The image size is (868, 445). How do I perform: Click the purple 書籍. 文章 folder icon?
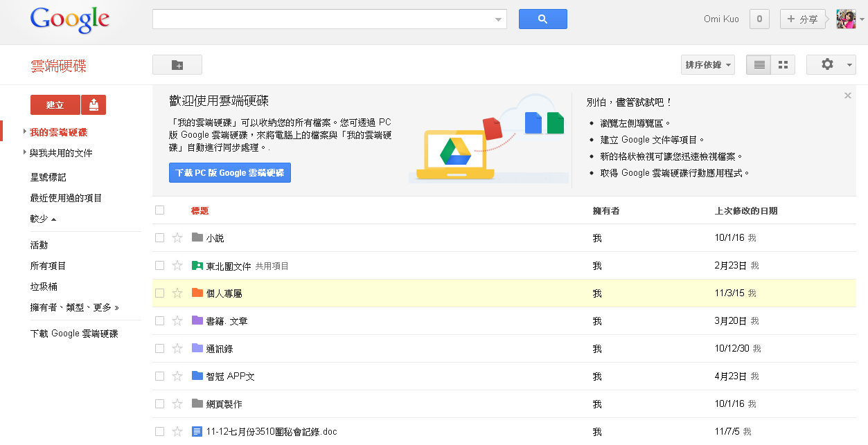tap(197, 320)
